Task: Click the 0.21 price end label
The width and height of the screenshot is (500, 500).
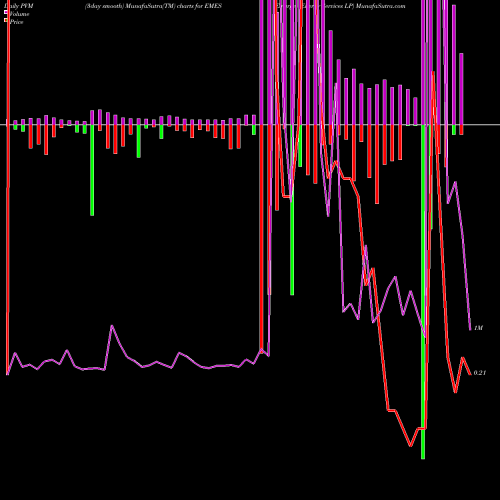Action: click(x=479, y=373)
